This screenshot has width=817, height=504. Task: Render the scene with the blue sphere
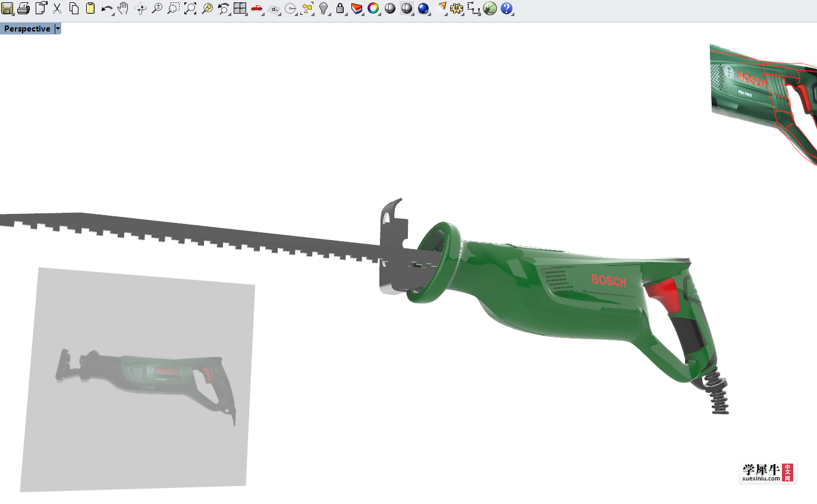[423, 8]
